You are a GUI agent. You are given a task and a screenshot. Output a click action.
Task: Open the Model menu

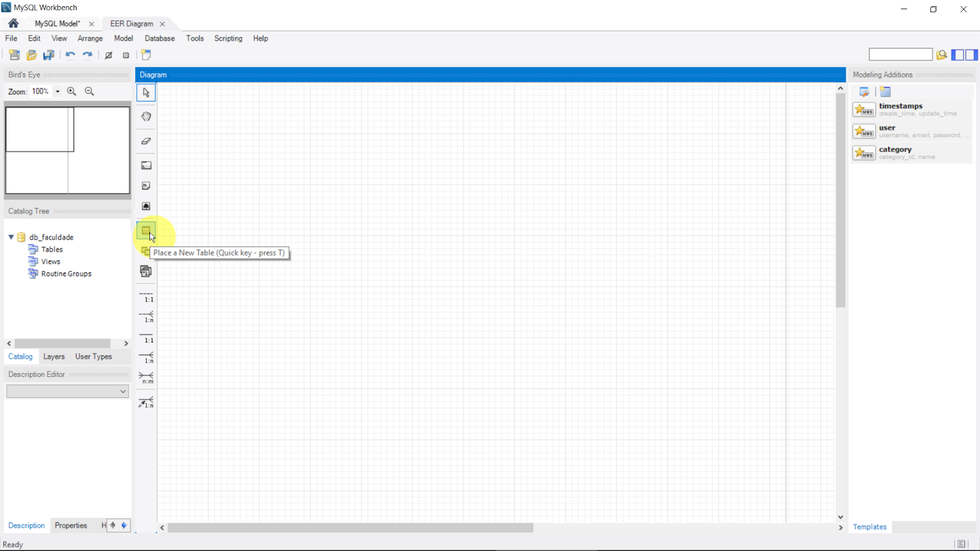124,38
